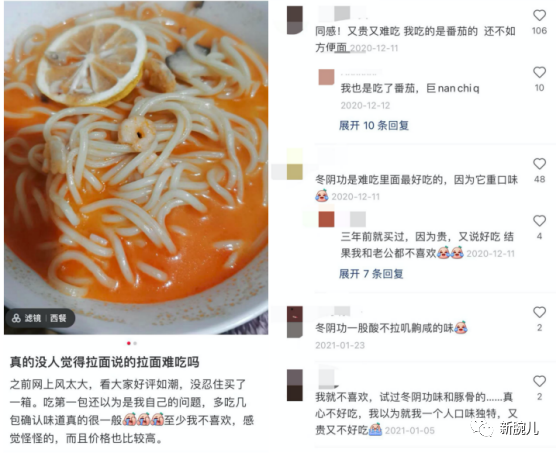Tap the filter icon on the photo badge
Viewport: 556px width, 453px height.
[16, 318]
